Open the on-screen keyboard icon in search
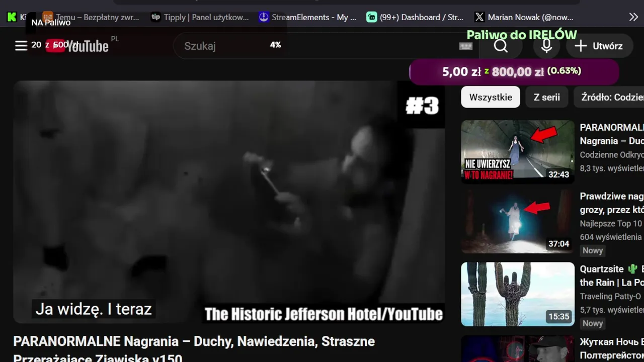Viewport: 644px width, 362px height. point(466,46)
